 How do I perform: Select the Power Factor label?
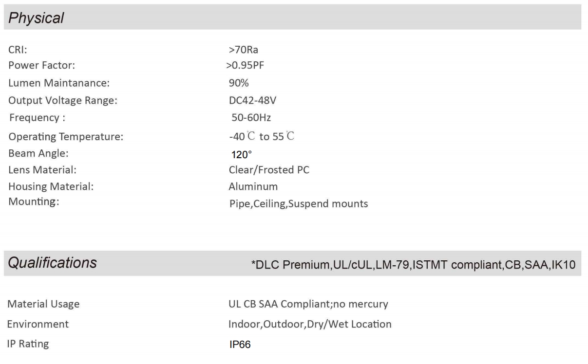pos(41,65)
